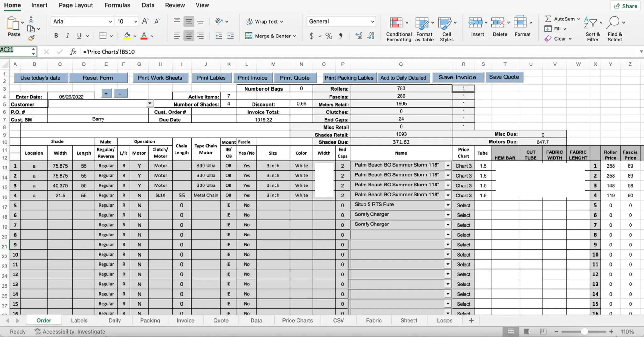Switch to the Formulas ribbon tab
Viewport: 644px width, 337px height.
[x=117, y=5]
